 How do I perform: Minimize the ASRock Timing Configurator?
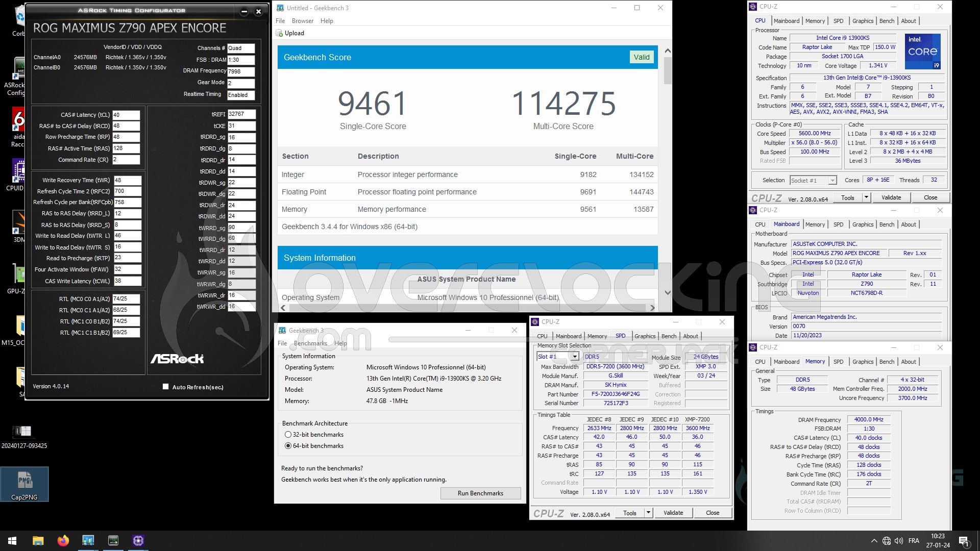(244, 11)
